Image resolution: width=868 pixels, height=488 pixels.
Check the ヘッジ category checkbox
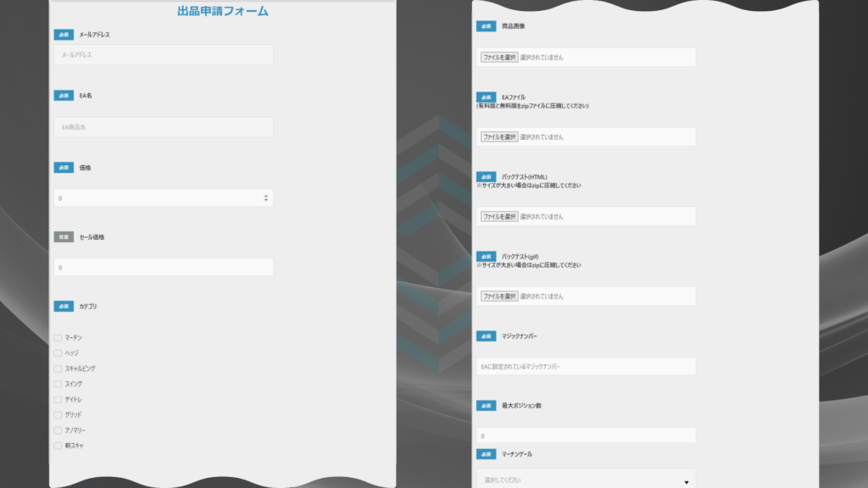click(x=56, y=352)
